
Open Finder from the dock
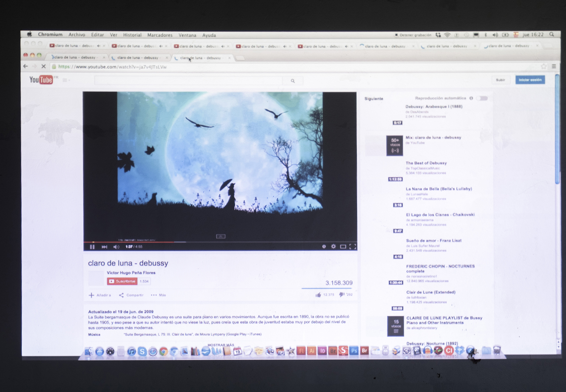[89, 351]
